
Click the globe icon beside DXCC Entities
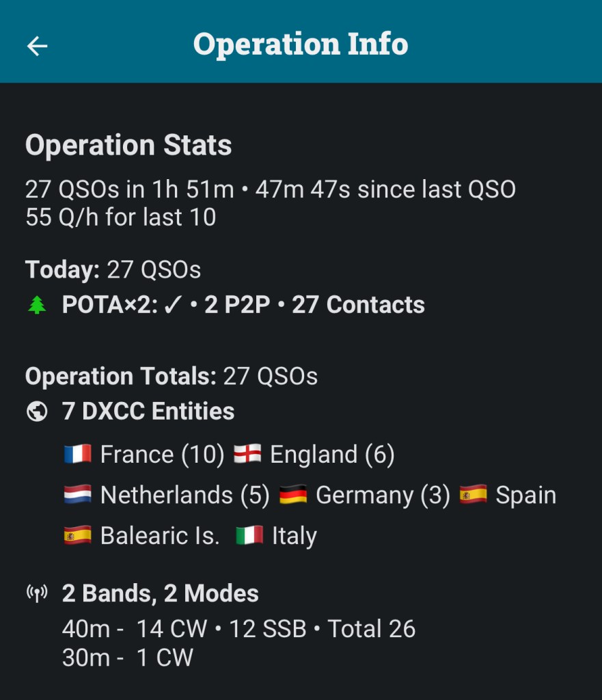pos(37,412)
